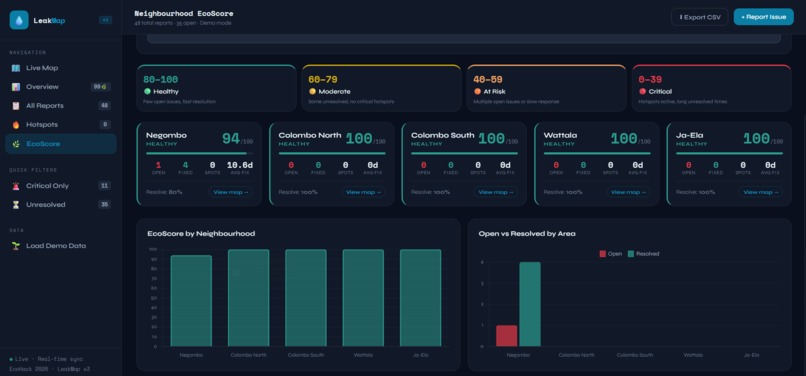Click the 10.6d avg fix value
The height and width of the screenshot is (376, 806).
pyautogui.click(x=240, y=165)
